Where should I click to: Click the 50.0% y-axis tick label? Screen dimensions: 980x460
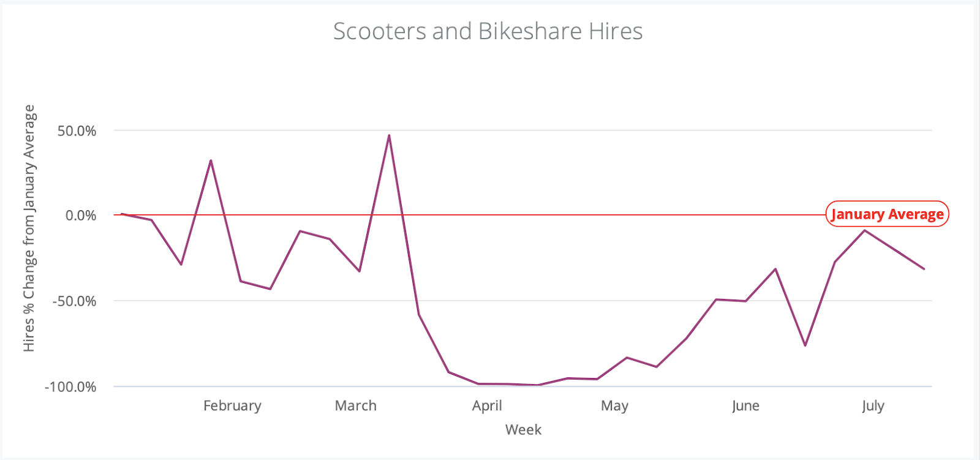point(77,130)
